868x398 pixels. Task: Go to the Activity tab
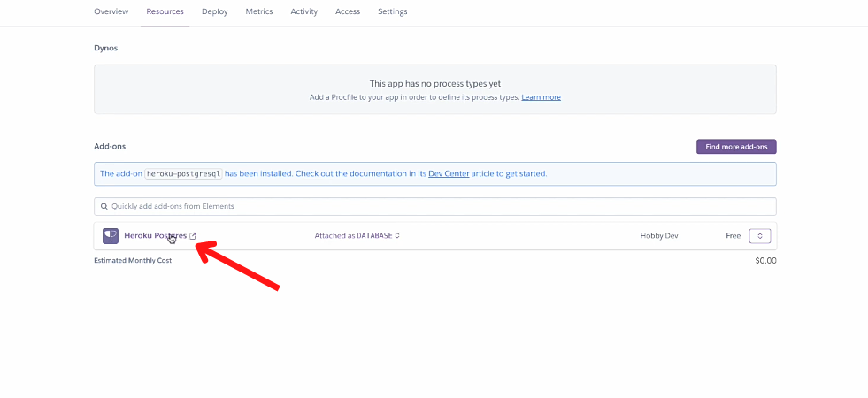click(303, 11)
